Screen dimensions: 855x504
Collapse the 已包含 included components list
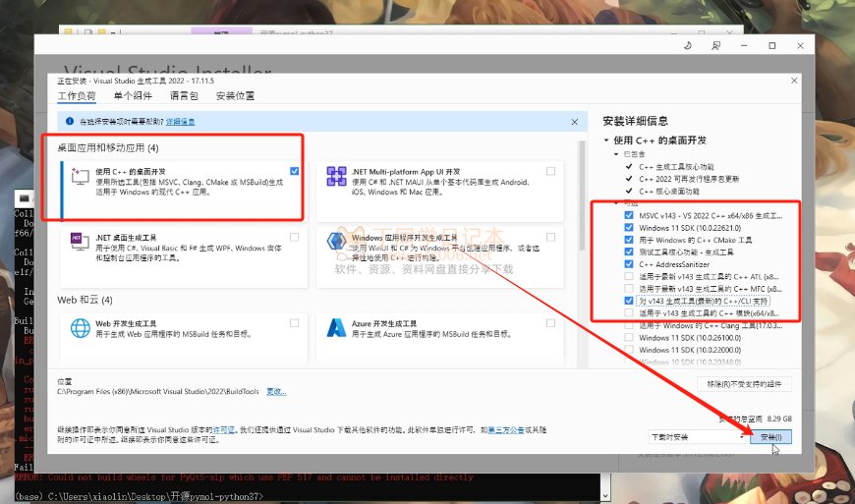(x=616, y=154)
